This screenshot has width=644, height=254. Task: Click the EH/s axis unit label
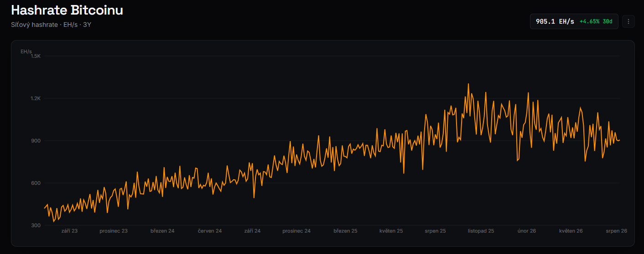[26, 51]
